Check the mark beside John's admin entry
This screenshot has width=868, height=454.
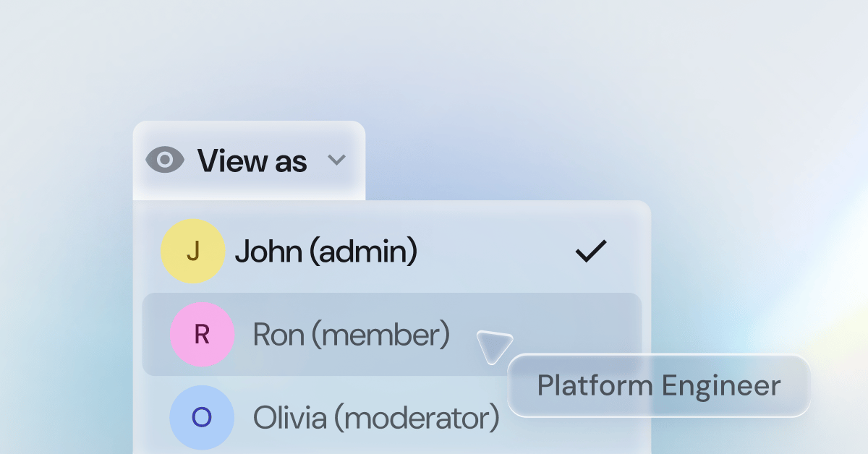point(591,250)
